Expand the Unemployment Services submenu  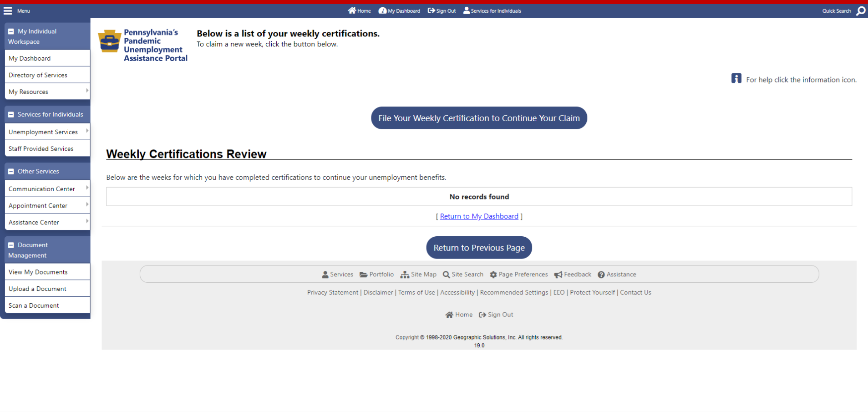point(87,132)
